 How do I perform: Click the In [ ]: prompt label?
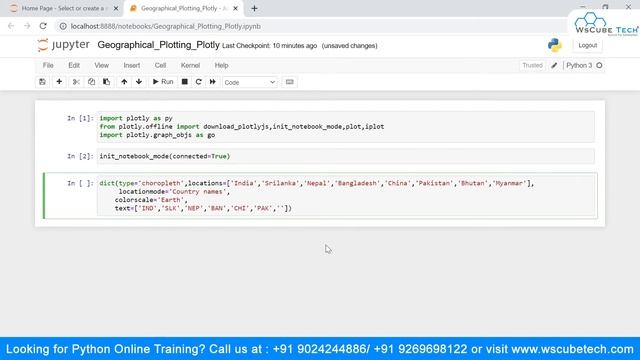coord(80,183)
